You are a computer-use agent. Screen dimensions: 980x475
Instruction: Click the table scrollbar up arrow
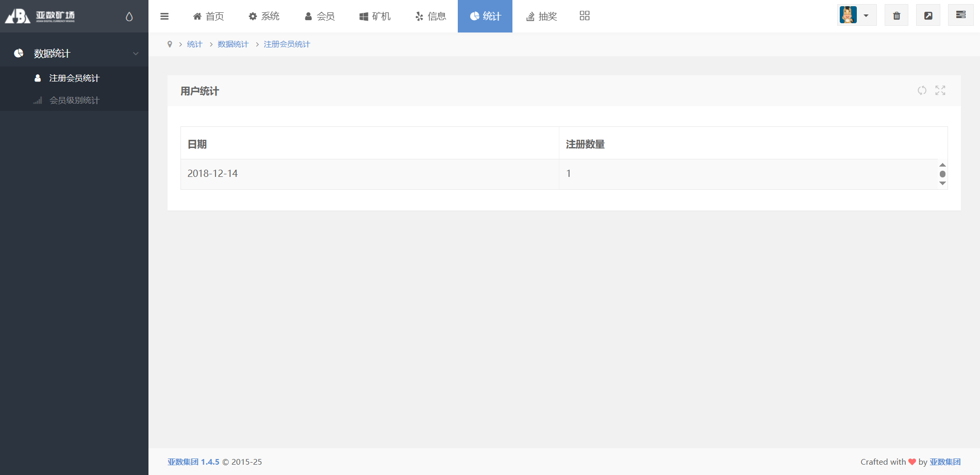(942, 165)
